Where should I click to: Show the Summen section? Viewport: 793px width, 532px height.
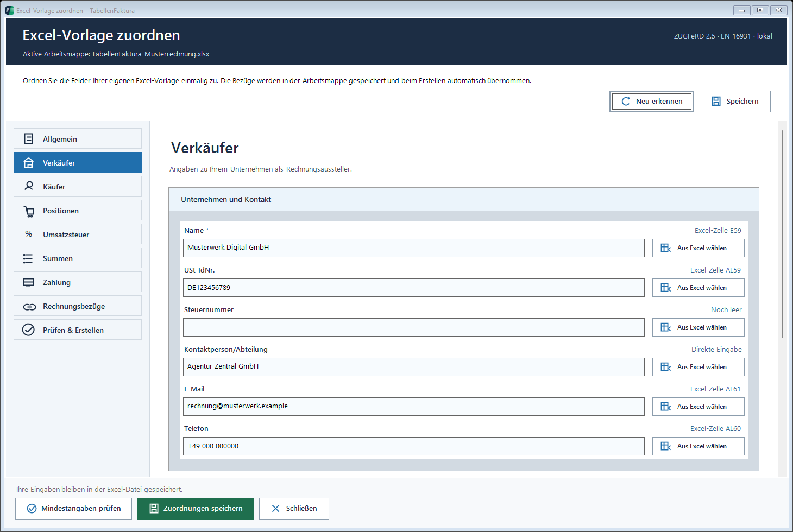[78, 258]
